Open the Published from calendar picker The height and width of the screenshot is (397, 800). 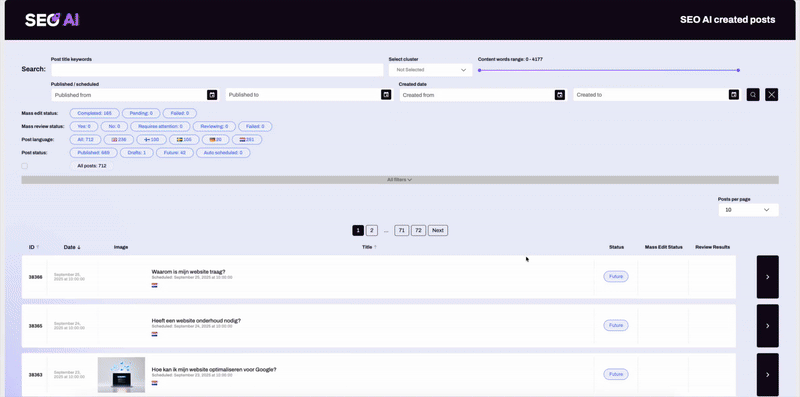pos(212,95)
